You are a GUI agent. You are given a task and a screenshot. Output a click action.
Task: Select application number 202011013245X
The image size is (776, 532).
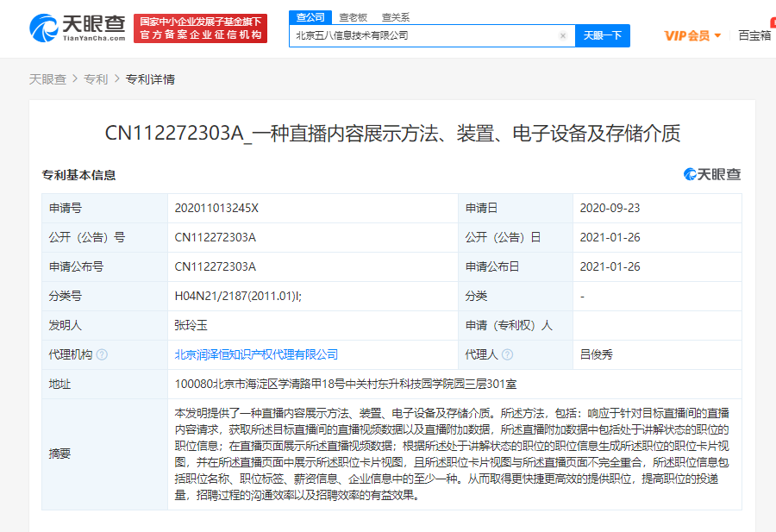pyautogui.click(x=216, y=208)
